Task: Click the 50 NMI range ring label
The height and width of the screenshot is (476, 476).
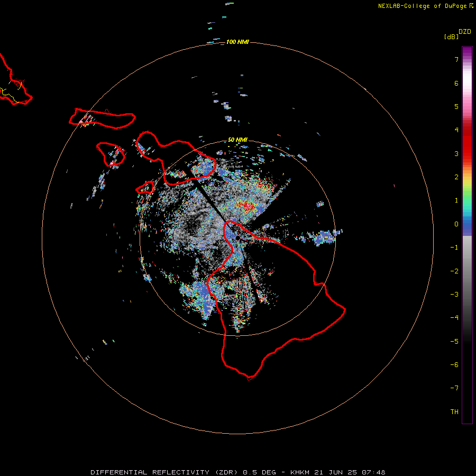Action: click(237, 140)
